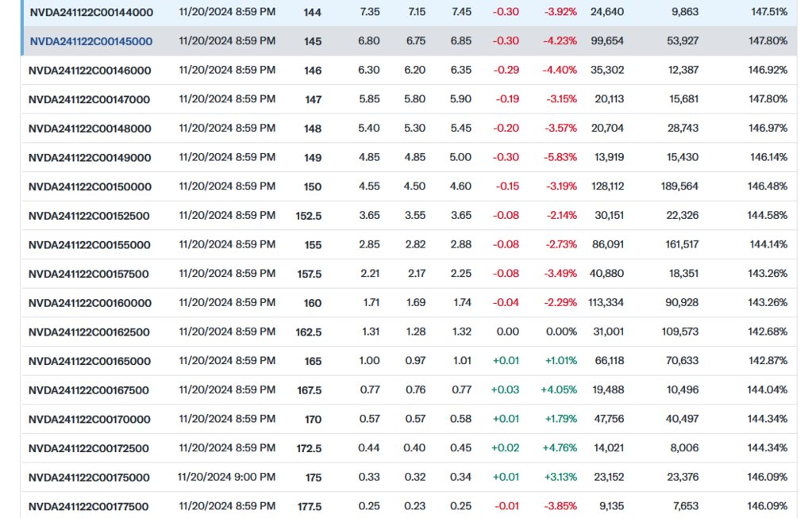812x518 pixels.
Task: Select the NVDA241122C00162500 contract name
Action: click(x=89, y=332)
